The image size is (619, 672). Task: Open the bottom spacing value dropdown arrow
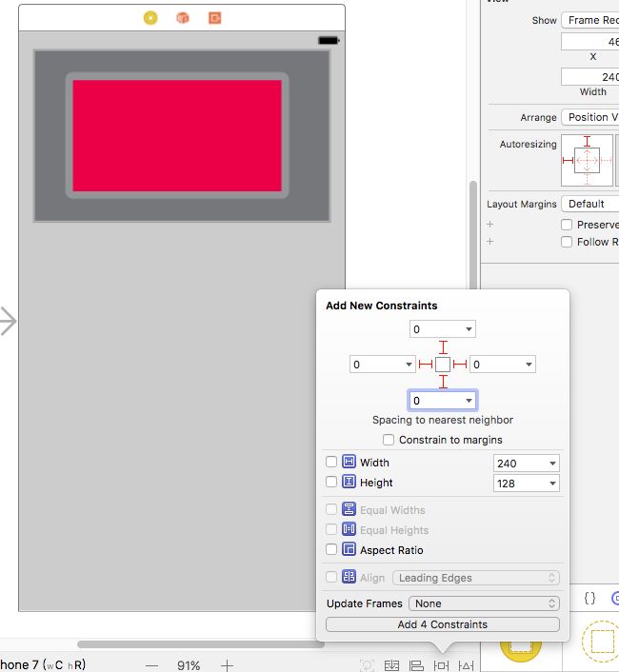pyautogui.click(x=469, y=401)
